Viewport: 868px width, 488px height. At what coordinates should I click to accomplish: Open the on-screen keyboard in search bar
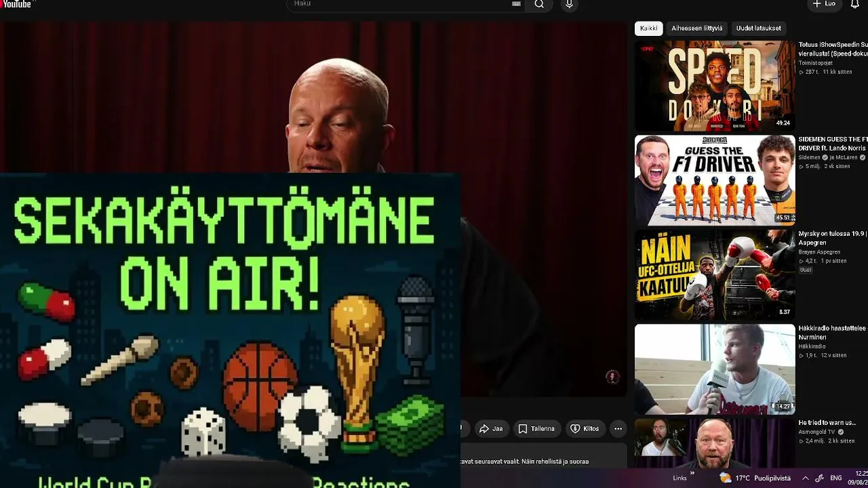(x=516, y=4)
